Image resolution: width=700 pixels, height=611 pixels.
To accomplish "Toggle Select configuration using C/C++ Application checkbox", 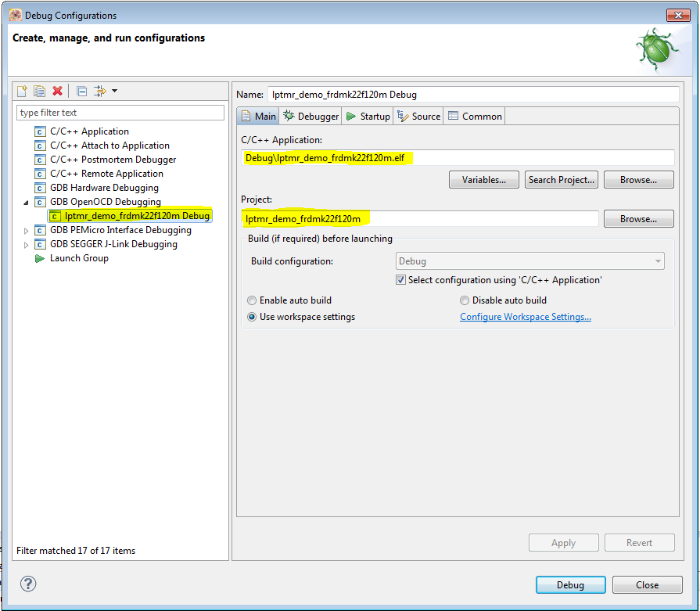I will coord(400,280).
